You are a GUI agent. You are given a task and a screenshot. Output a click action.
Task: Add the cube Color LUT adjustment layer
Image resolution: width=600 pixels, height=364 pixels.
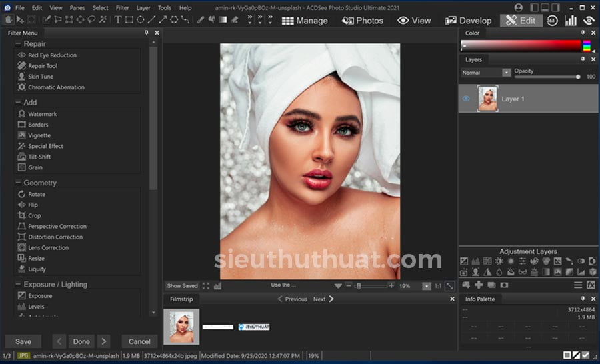click(x=593, y=272)
